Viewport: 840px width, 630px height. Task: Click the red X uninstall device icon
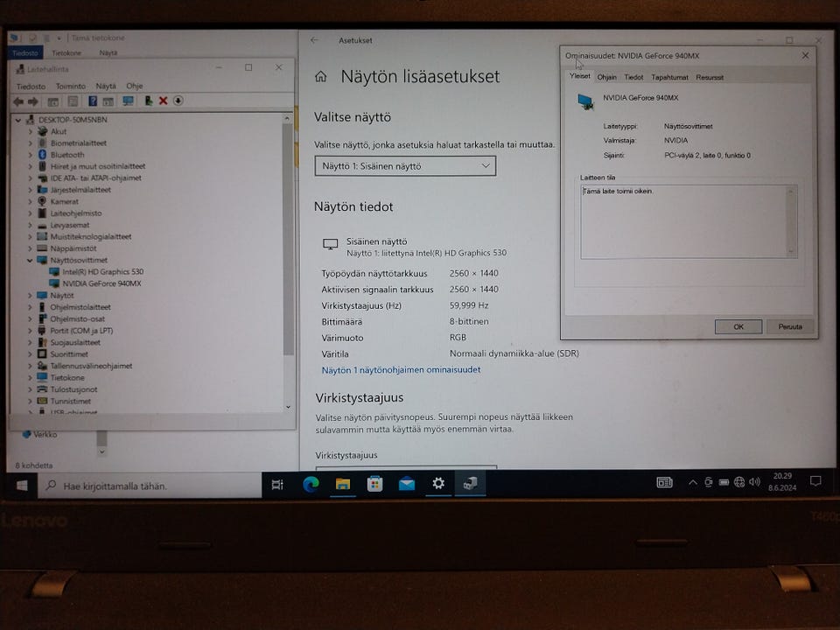(x=164, y=101)
